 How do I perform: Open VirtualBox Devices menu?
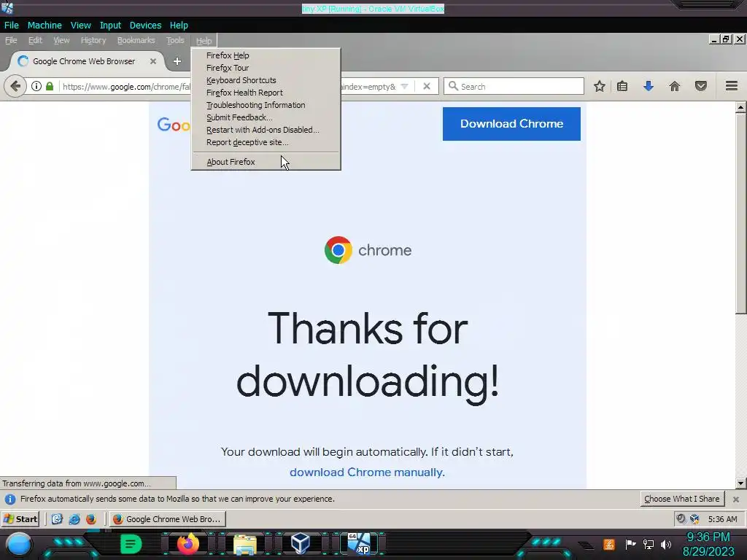click(145, 26)
